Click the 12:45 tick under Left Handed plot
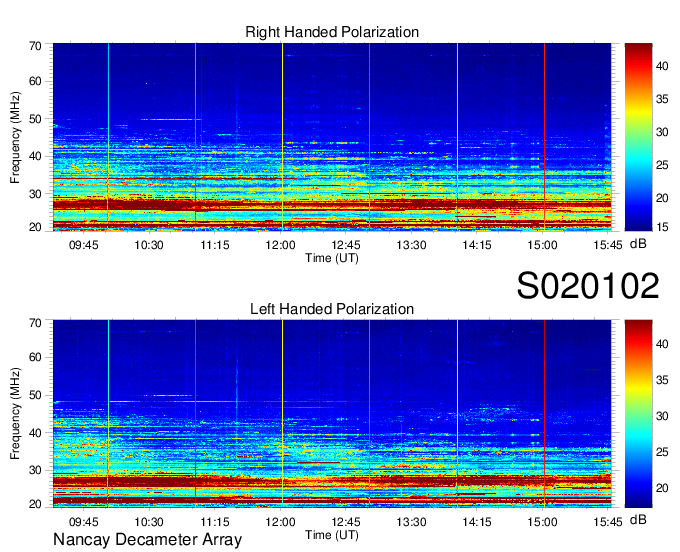 [346, 522]
